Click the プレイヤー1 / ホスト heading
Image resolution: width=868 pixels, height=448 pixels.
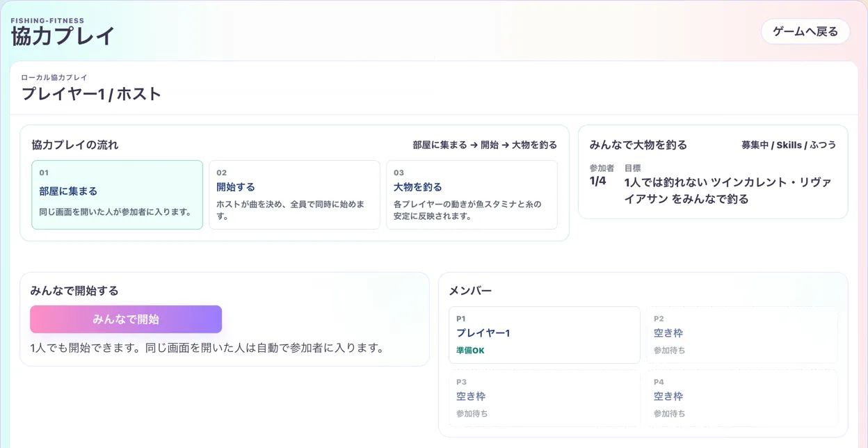click(x=91, y=94)
